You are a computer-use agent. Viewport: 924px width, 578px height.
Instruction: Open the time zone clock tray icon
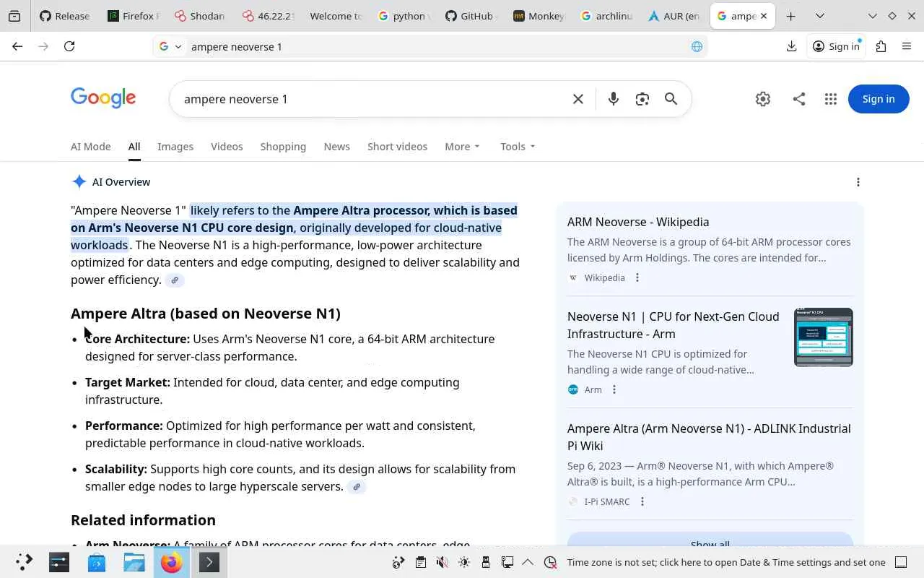[550, 562]
